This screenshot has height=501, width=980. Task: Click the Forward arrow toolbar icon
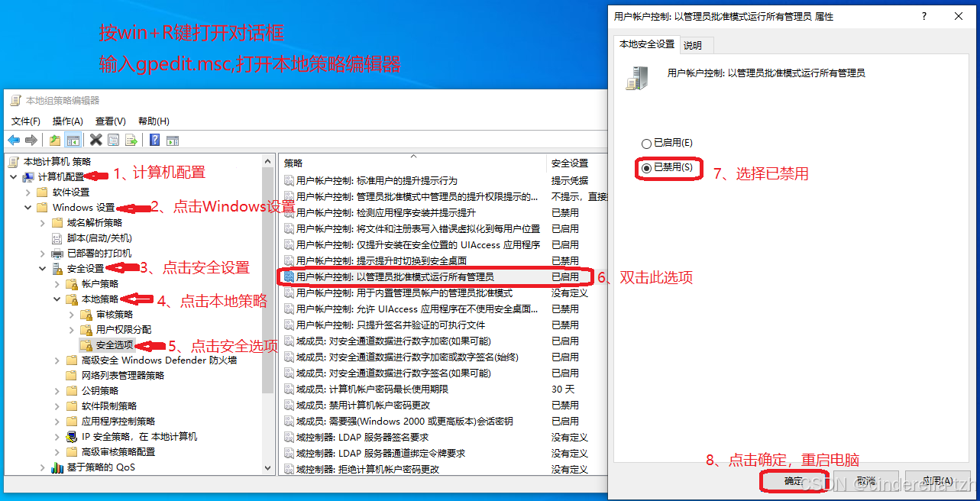(31, 140)
